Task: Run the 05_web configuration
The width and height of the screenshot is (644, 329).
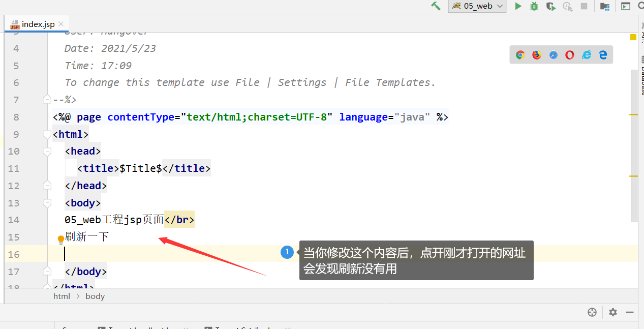Action: (517, 6)
